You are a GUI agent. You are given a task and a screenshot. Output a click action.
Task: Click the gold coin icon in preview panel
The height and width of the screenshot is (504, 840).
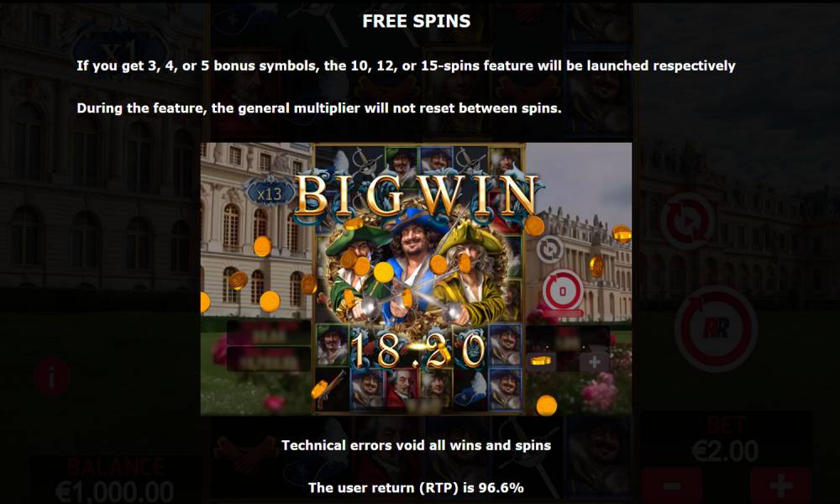click(x=540, y=361)
